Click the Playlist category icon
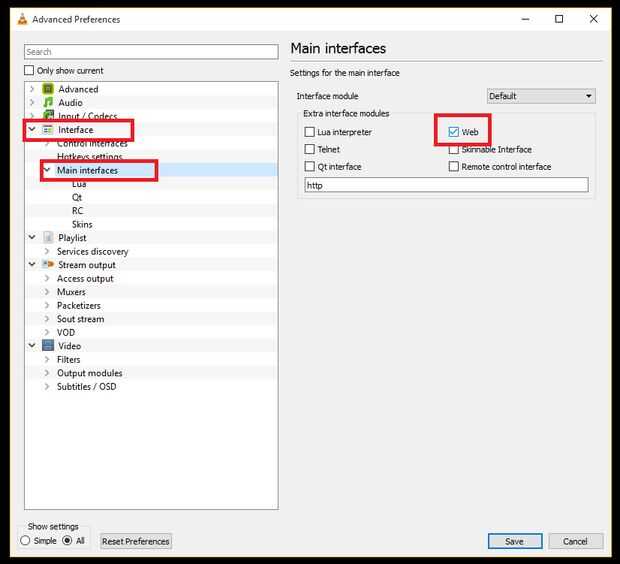 [48, 237]
